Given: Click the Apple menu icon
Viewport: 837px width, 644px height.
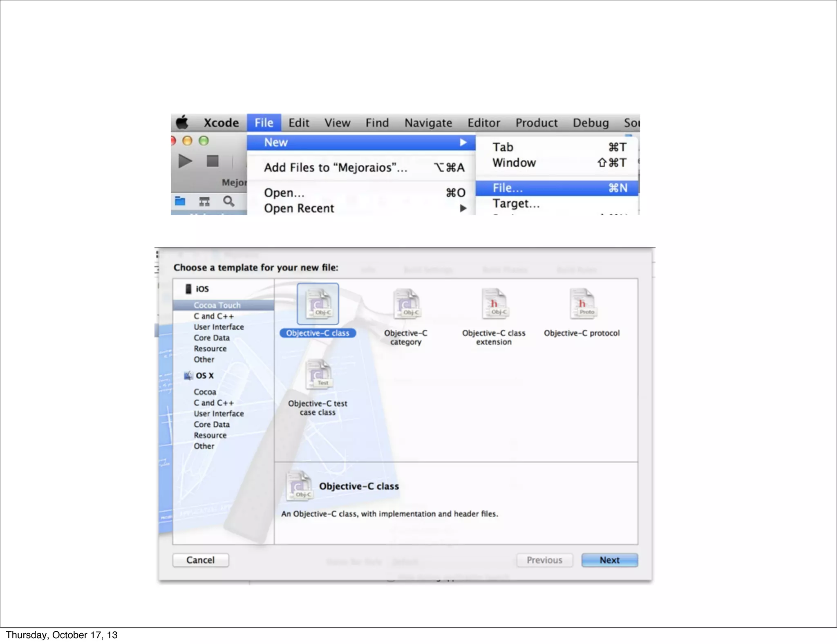Looking at the screenshot, I should [x=182, y=122].
